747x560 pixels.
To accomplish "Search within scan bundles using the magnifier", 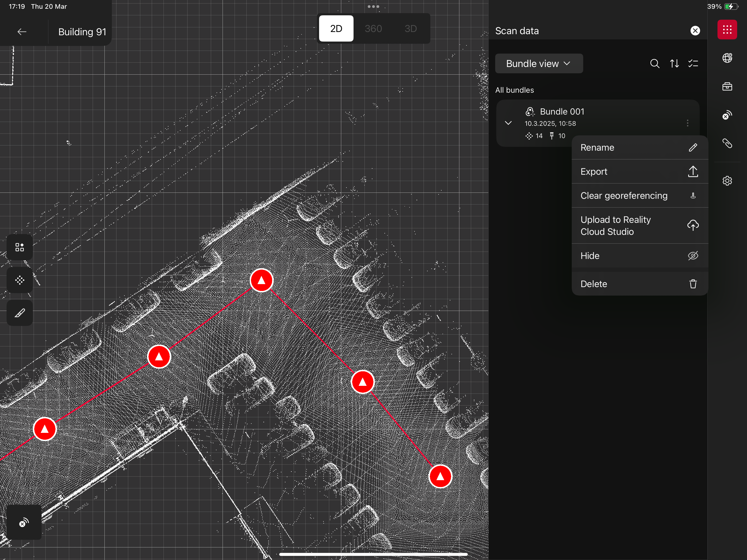I will pyautogui.click(x=655, y=63).
